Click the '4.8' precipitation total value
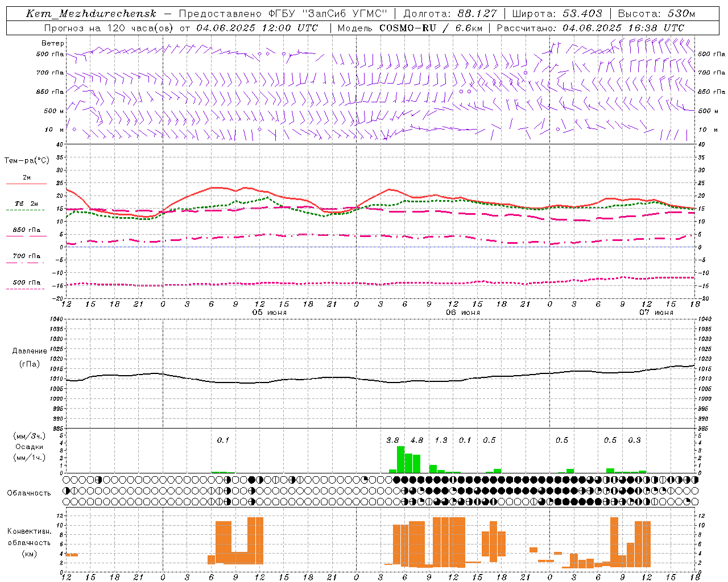The image size is (728, 582). pyautogui.click(x=417, y=440)
